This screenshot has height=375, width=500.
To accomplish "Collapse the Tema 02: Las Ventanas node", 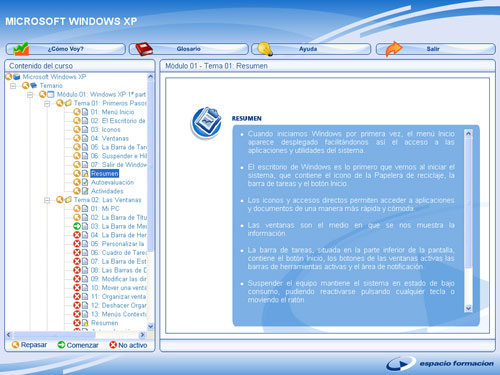I will (47, 200).
